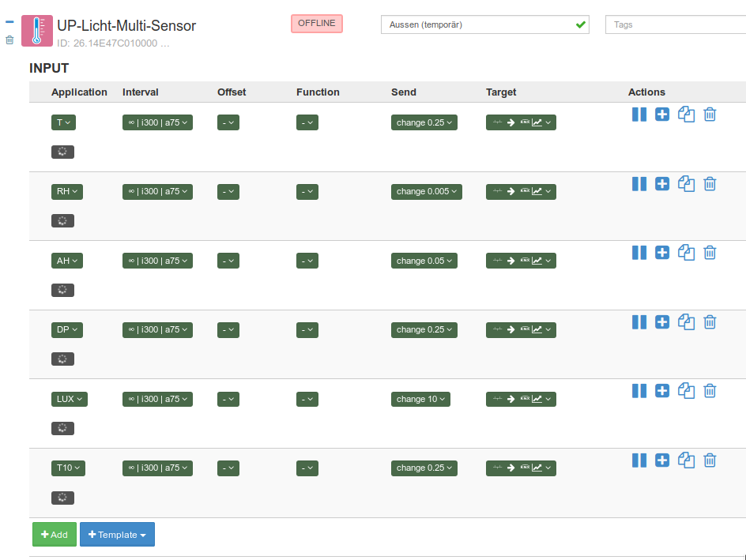
Task: Click the Actions column header
Action: click(x=646, y=92)
